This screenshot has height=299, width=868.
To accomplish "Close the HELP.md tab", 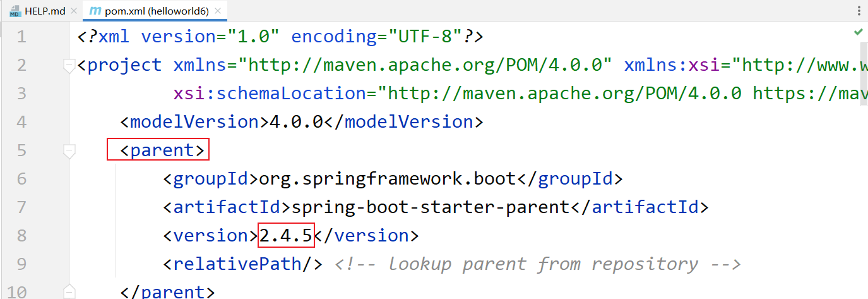I will click(75, 11).
